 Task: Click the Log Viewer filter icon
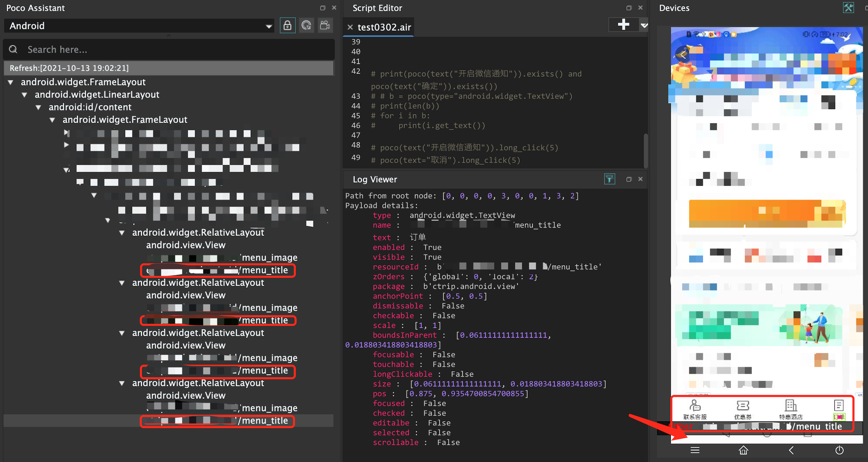[x=609, y=179]
